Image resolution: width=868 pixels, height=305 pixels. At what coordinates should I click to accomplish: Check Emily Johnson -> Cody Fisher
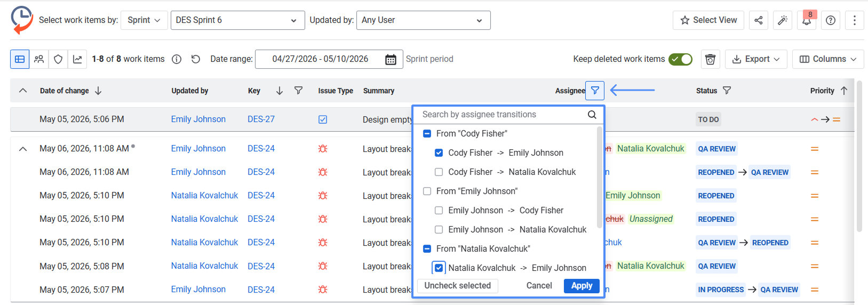[x=439, y=211]
